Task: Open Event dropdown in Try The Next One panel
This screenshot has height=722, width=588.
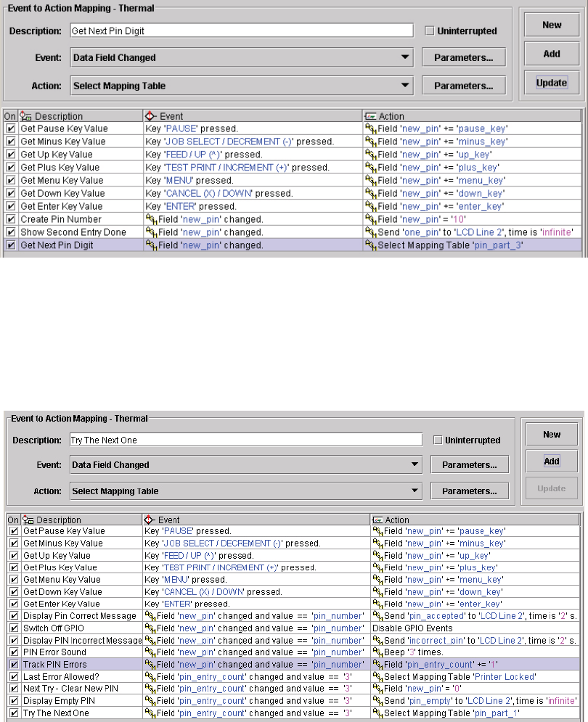Action: [246, 464]
